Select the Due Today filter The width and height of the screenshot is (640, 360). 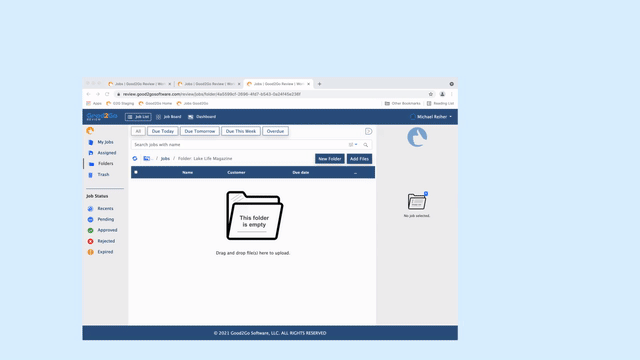(163, 131)
